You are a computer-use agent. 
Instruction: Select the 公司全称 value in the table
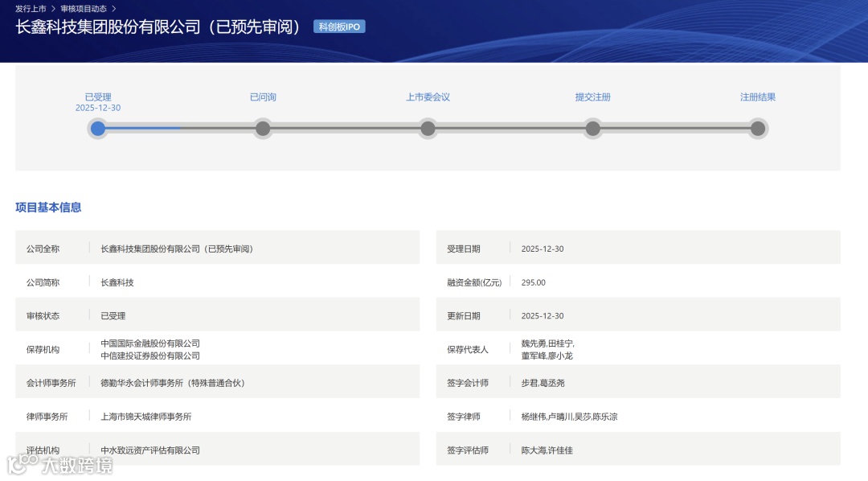(x=177, y=249)
